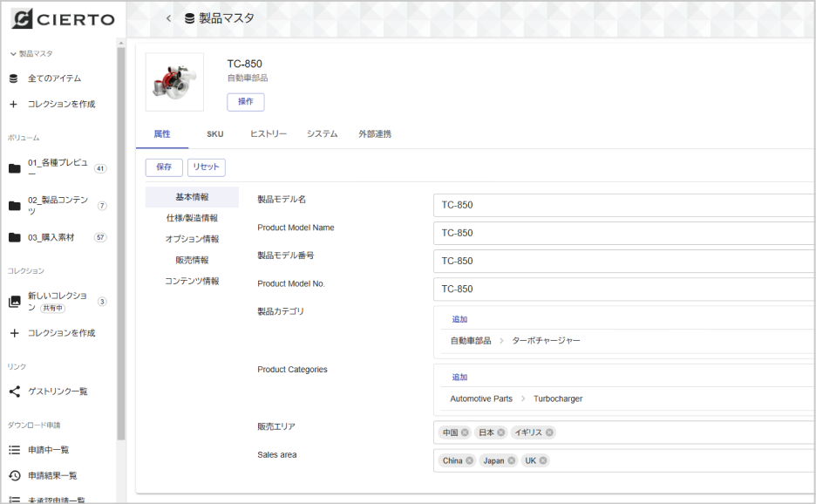The height and width of the screenshot is (504, 816).
Task: Click 追加 under 製品カテゴリ
Action: pos(459,318)
